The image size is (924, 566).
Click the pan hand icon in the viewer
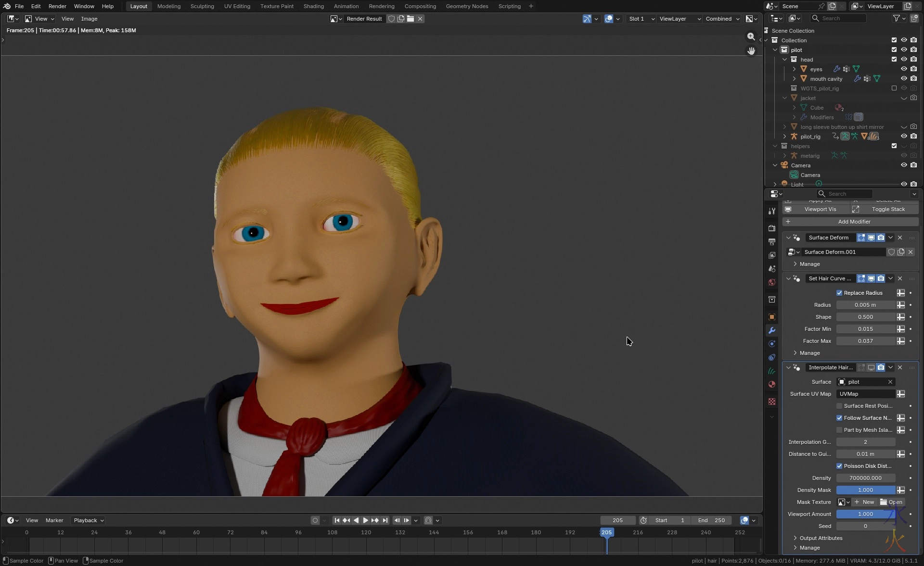point(751,50)
